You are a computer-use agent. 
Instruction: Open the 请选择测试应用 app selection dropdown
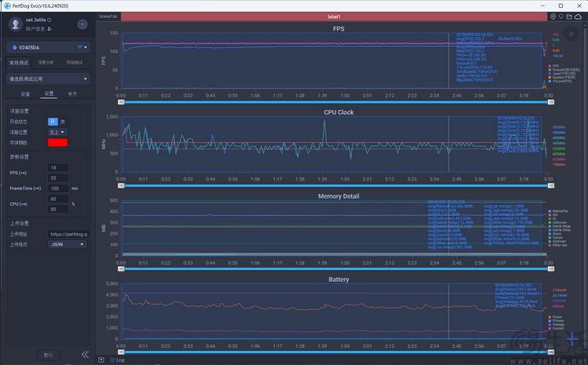point(49,78)
